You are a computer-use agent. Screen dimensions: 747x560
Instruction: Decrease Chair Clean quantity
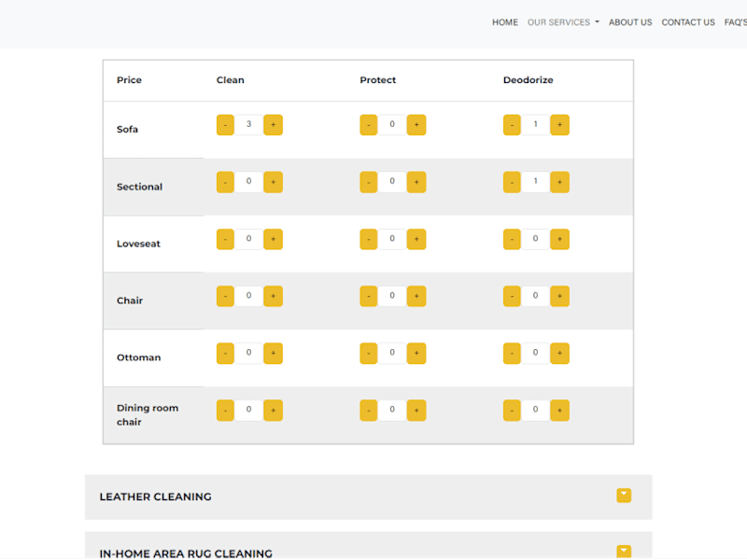click(225, 296)
